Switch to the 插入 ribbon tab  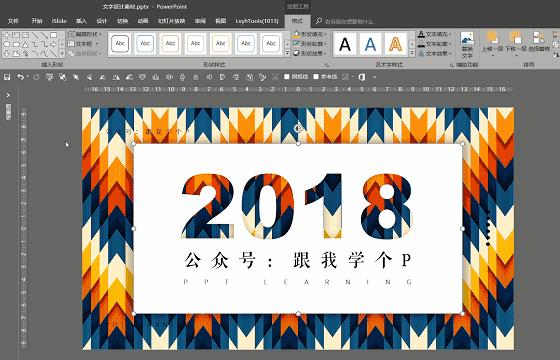coord(81,21)
